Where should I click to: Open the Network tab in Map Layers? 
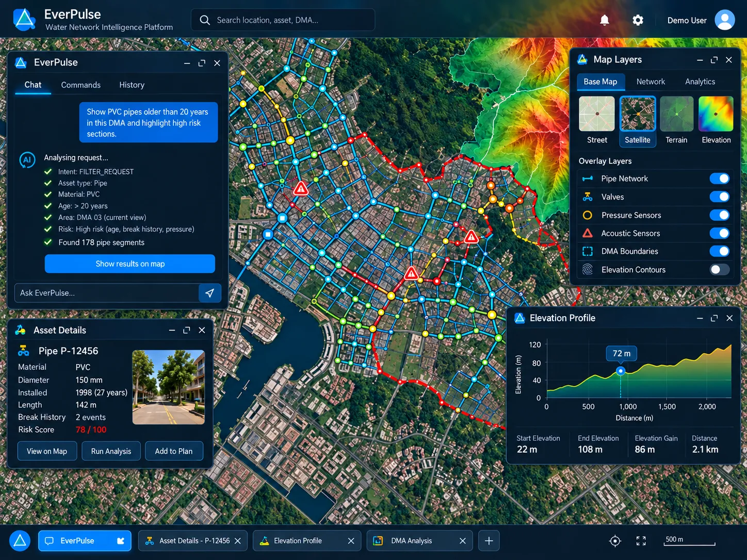pyautogui.click(x=651, y=81)
